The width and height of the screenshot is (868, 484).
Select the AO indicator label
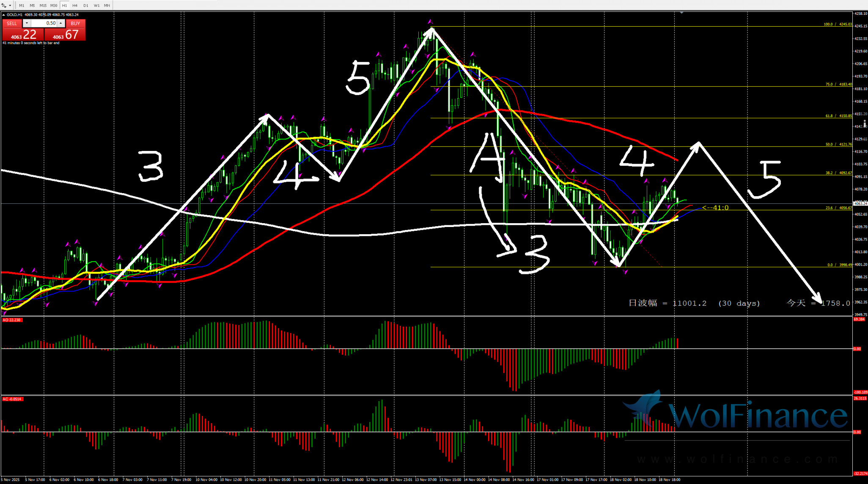[12, 320]
